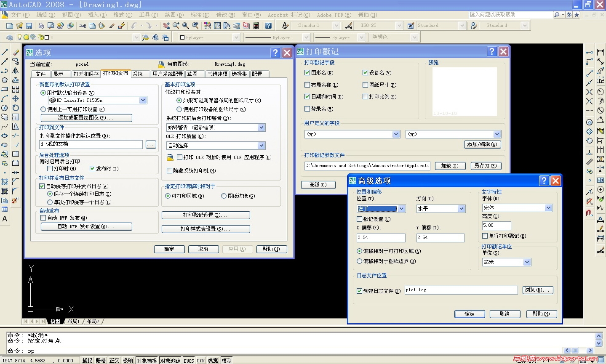Select the Move modify tool
Image resolution: width=606 pixels, height=364 pixels.
coord(16,98)
